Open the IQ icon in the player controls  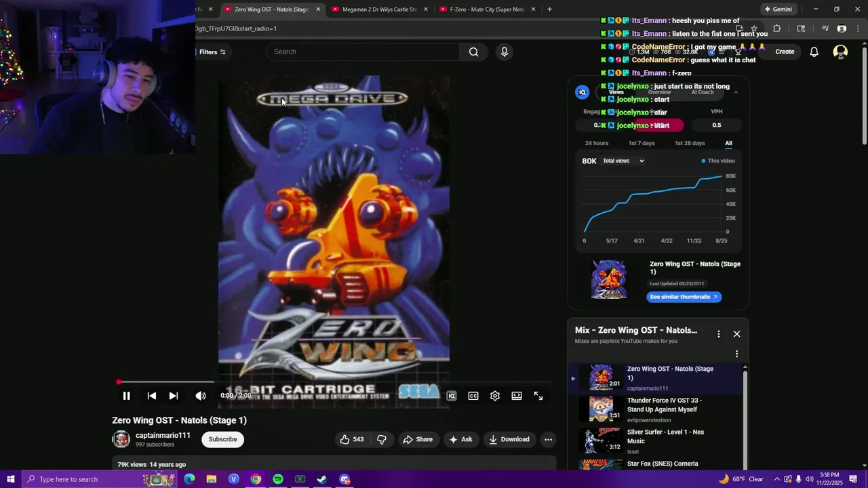click(x=452, y=396)
